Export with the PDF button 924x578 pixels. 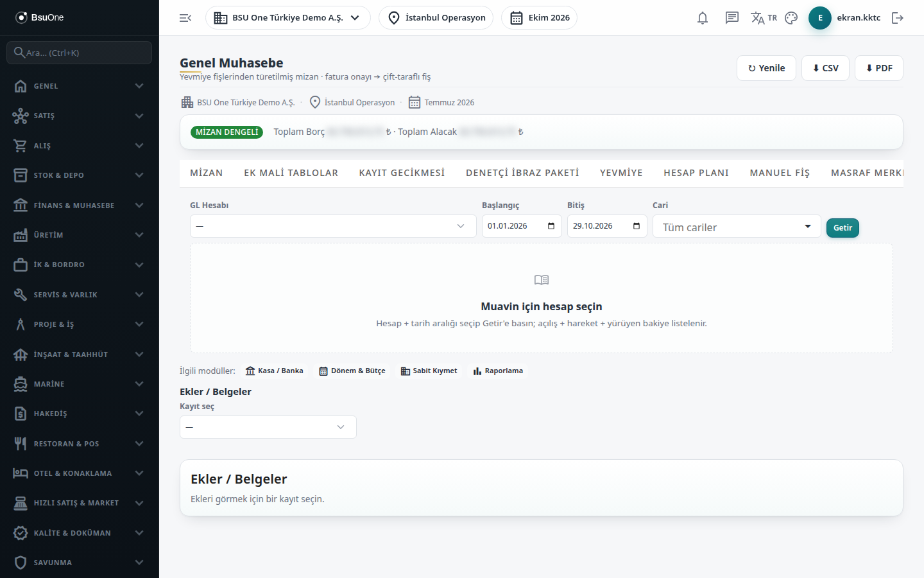pos(879,68)
